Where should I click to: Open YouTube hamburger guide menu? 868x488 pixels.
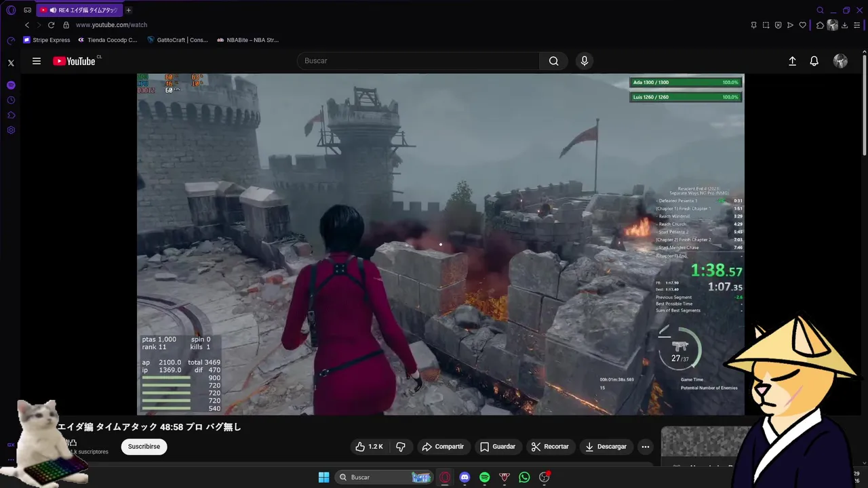click(x=37, y=61)
